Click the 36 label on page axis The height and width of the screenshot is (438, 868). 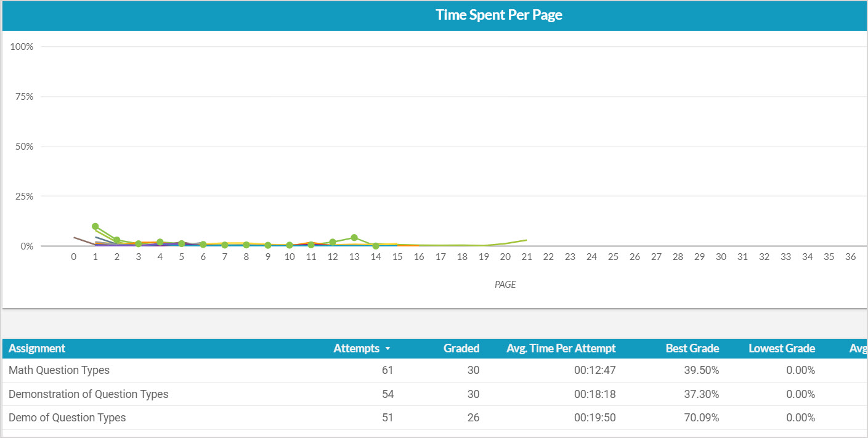point(850,257)
